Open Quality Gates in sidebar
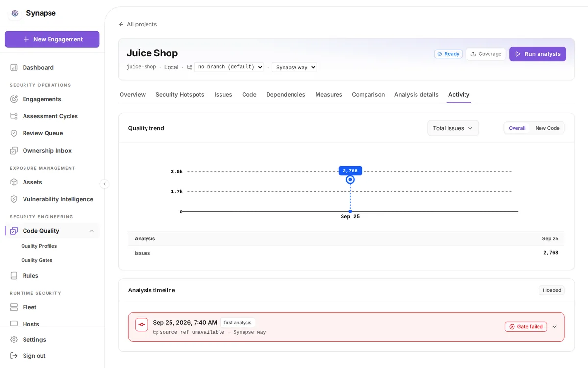 [37, 260]
